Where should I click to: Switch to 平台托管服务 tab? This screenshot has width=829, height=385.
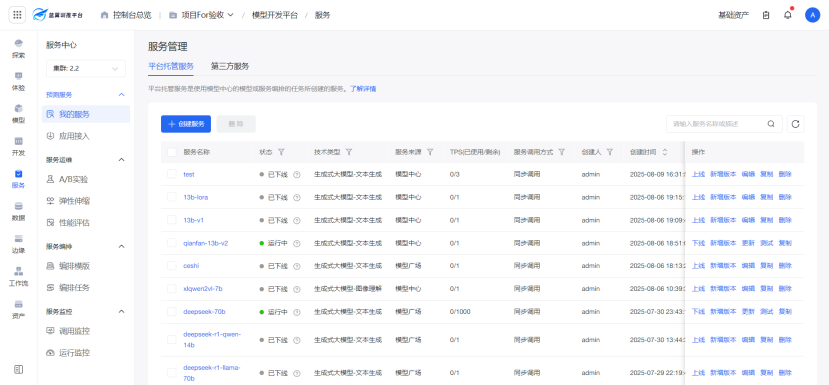pyautogui.click(x=171, y=67)
